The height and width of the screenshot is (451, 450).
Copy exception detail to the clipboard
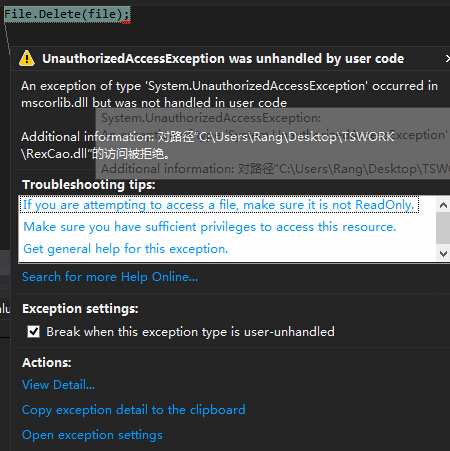tap(134, 410)
